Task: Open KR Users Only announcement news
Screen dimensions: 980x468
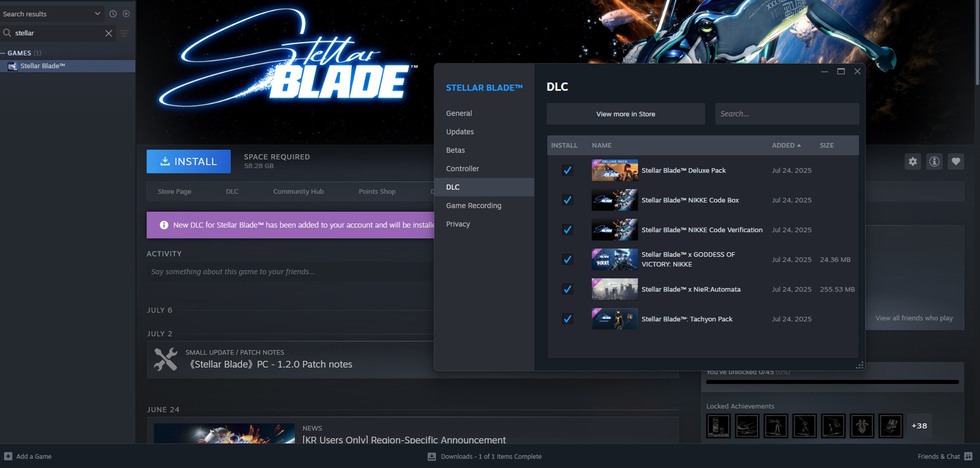Action: tap(404, 440)
